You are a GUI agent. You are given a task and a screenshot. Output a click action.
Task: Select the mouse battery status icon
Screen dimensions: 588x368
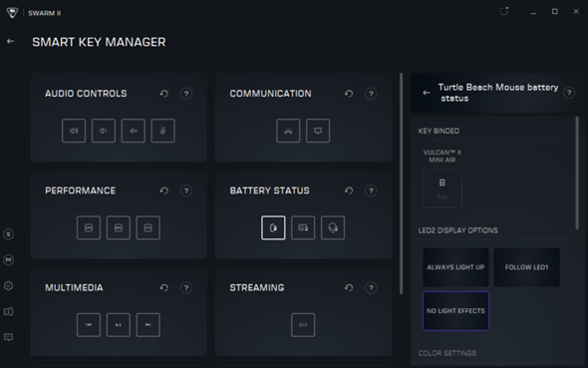[x=273, y=227]
